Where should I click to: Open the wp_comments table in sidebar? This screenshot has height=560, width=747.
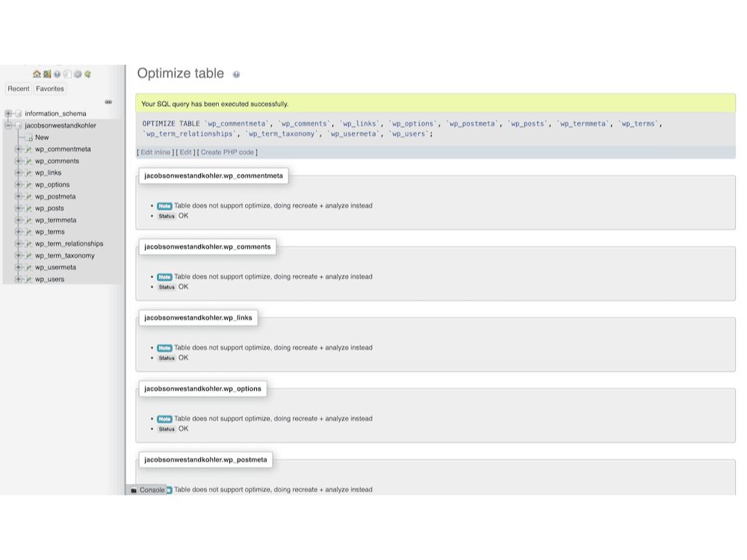point(58,161)
